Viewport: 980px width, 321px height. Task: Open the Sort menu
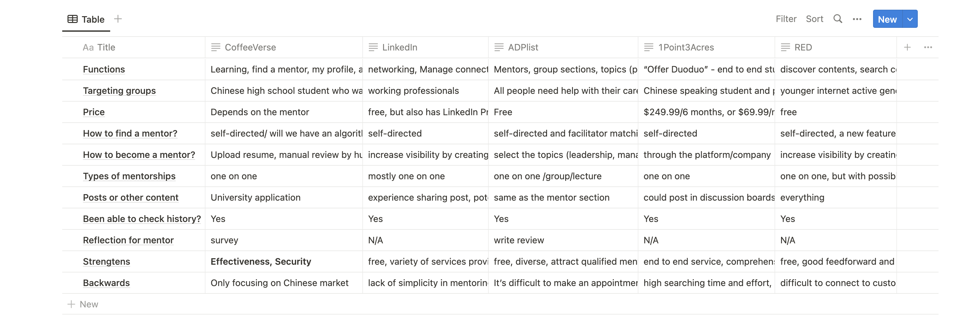(x=814, y=19)
